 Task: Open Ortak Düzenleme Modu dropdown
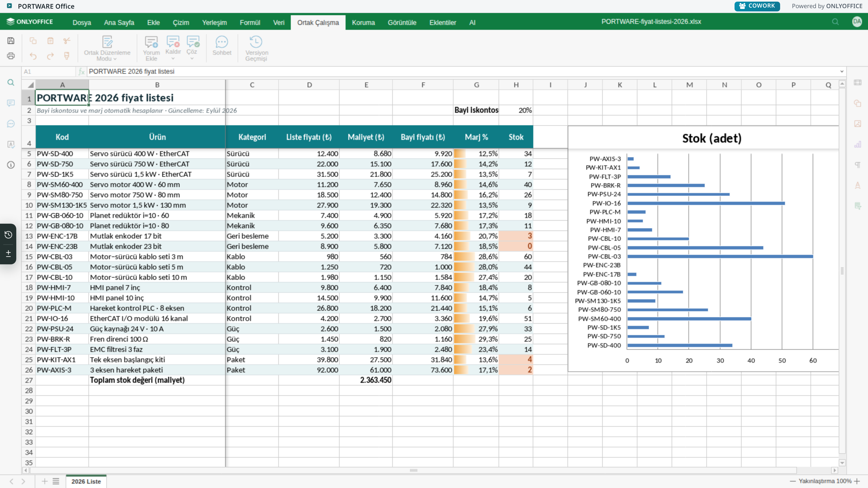[107, 49]
